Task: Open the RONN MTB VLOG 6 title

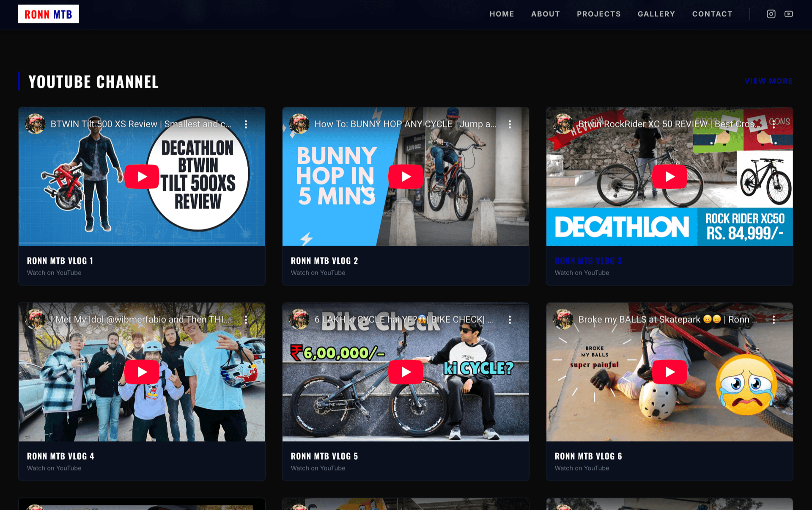Action: [588, 456]
